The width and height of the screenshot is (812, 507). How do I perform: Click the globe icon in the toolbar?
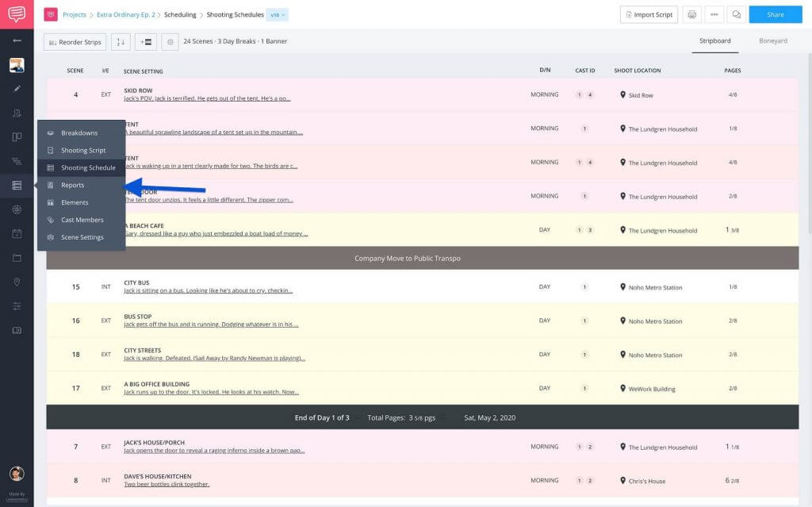(170, 42)
